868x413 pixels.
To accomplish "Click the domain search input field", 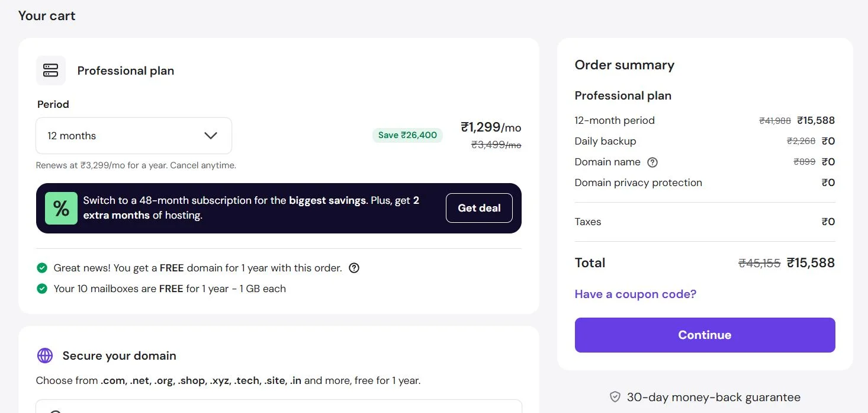I will pos(279,406).
